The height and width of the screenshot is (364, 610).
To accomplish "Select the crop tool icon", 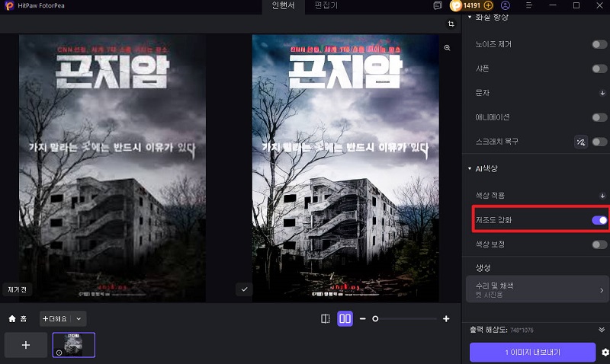I will pyautogui.click(x=451, y=24).
